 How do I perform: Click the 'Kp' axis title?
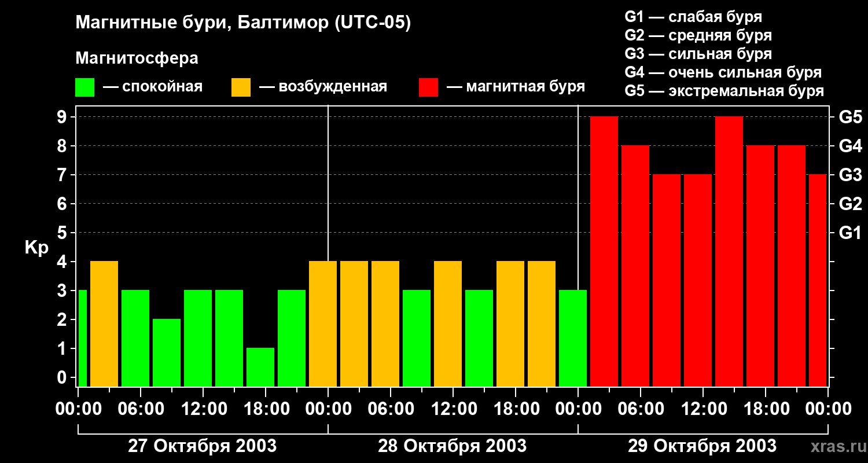(x=36, y=248)
